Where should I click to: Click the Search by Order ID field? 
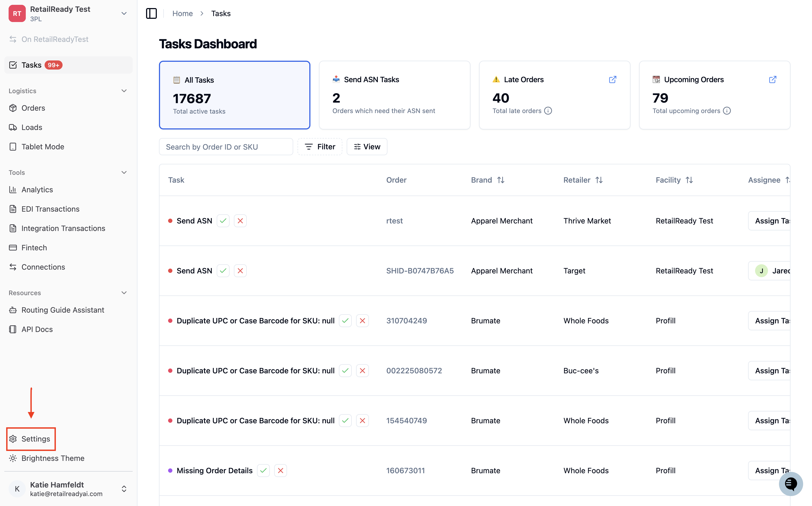coord(226,147)
